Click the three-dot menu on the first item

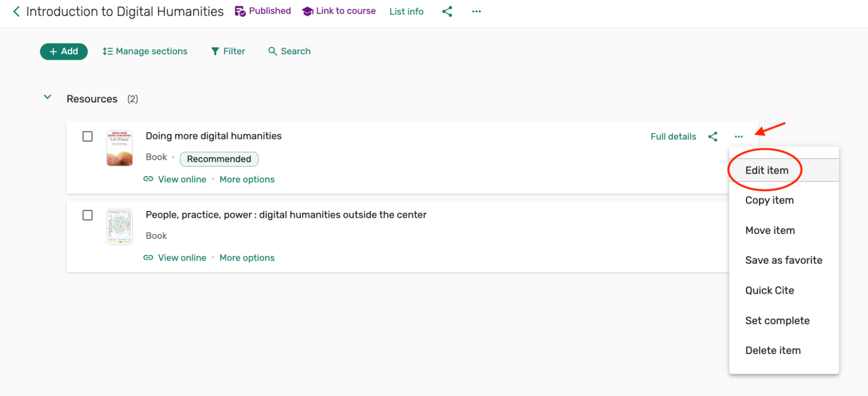pyautogui.click(x=739, y=137)
